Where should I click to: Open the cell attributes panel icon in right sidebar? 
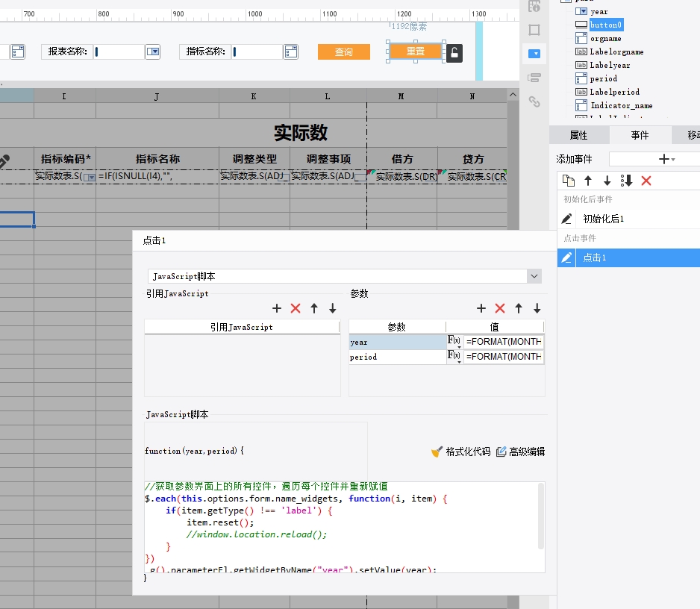coord(534,6)
